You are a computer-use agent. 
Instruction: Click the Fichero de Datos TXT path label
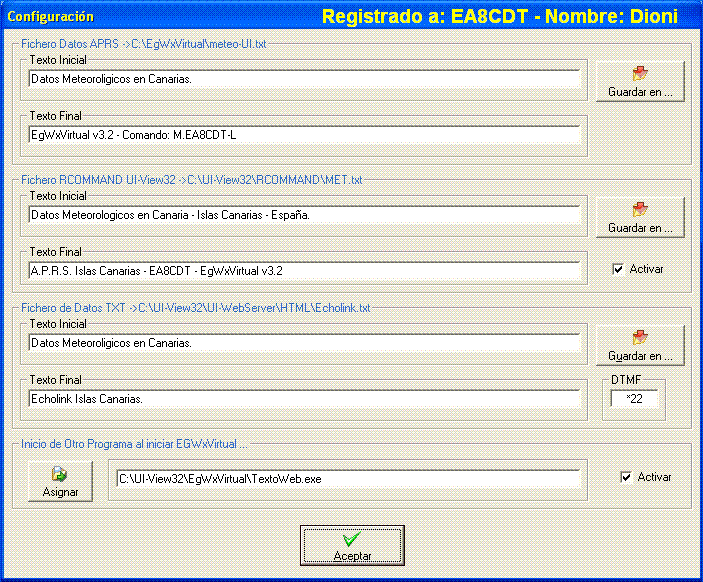[195, 308]
